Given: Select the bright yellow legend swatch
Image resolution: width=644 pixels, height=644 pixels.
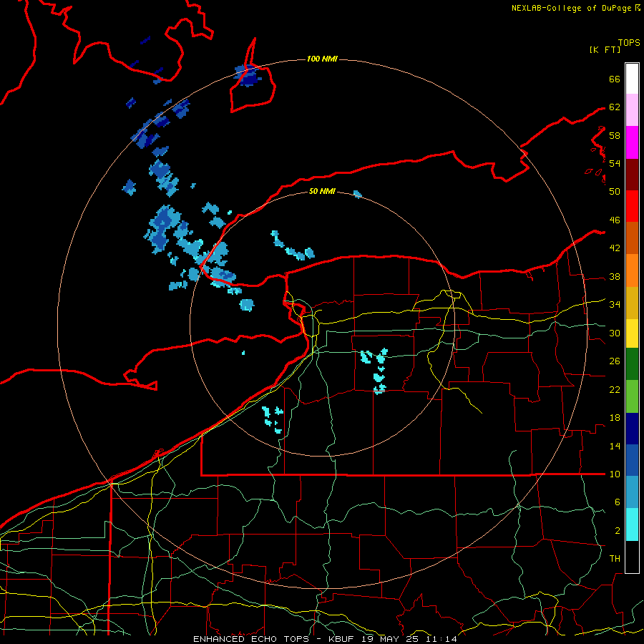Looking at the screenshot, I should pos(632,333).
